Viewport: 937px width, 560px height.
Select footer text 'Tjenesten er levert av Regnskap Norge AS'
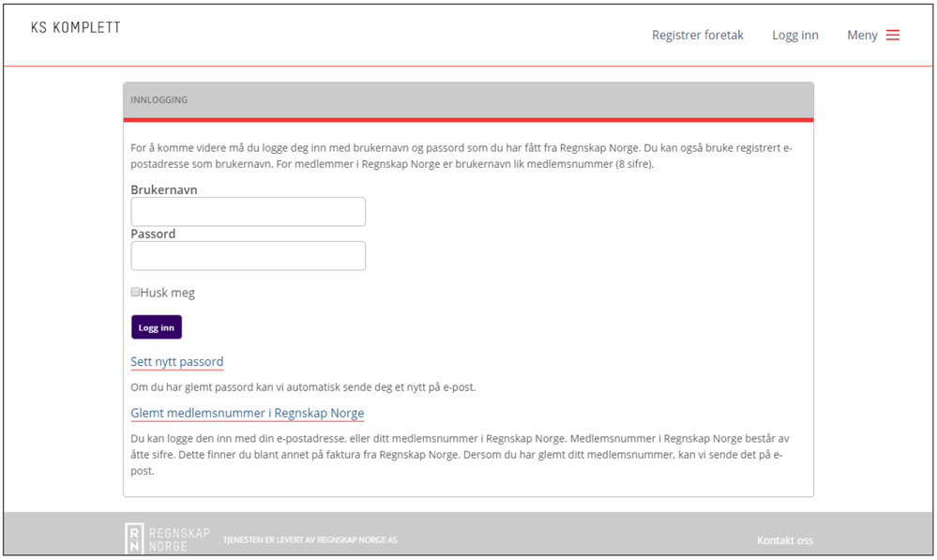tap(310, 539)
